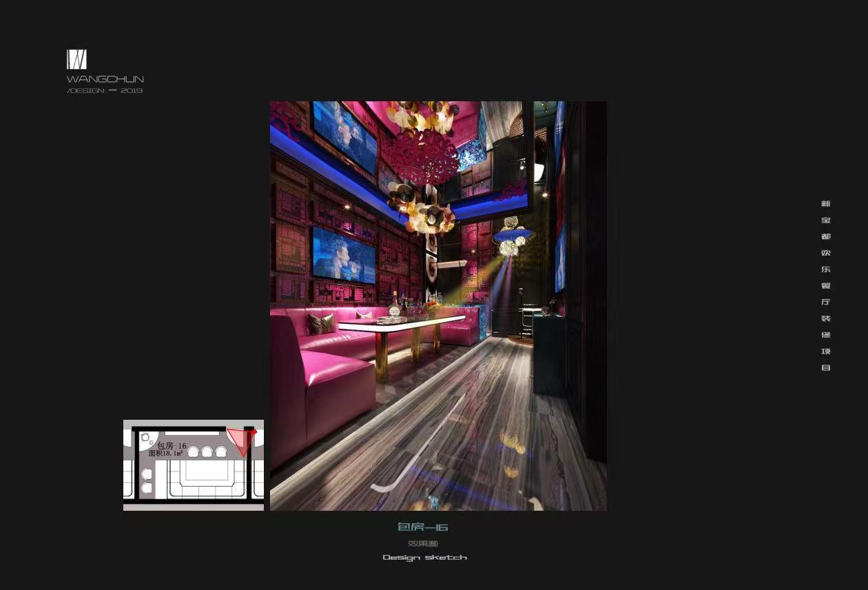The image size is (868, 590).
Task: Click the 效果图 subtitle text
Action: (423, 544)
